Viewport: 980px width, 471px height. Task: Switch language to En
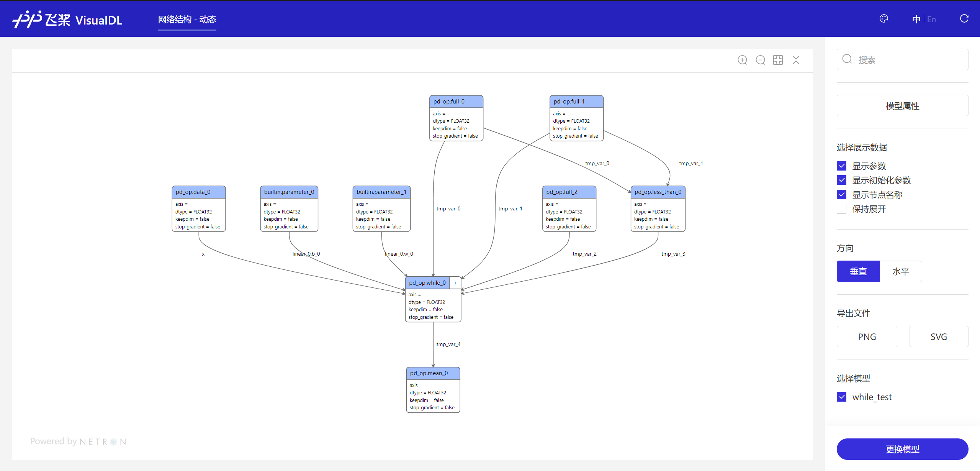tap(931, 19)
